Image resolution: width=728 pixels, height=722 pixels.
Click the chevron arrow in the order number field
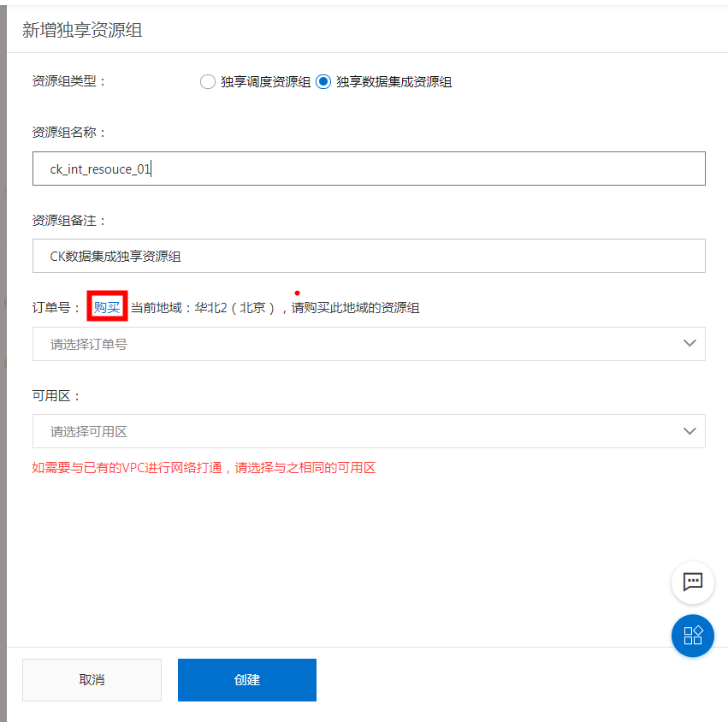690,344
